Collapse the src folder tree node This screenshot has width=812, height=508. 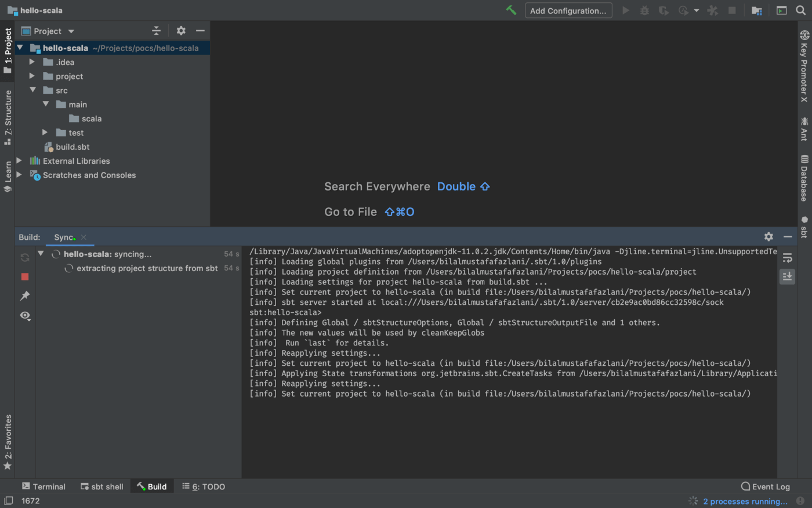pyautogui.click(x=33, y=91)
